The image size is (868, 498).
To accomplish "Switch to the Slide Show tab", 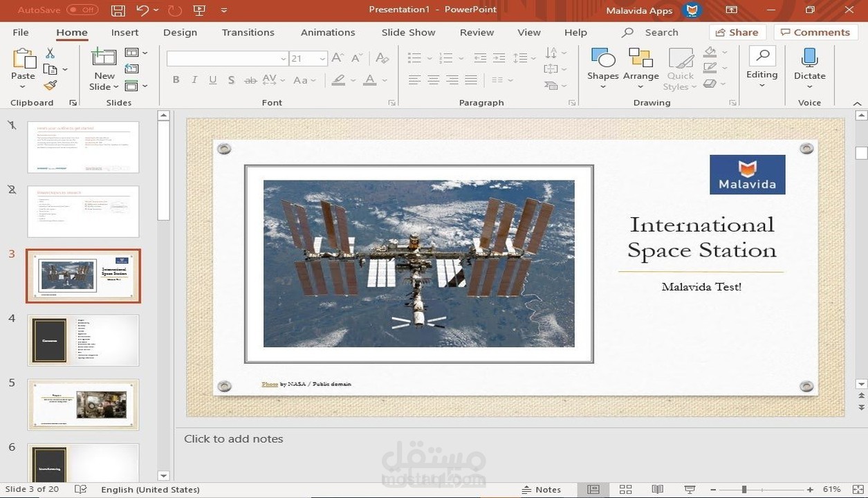I will click(x=408, y=33).
